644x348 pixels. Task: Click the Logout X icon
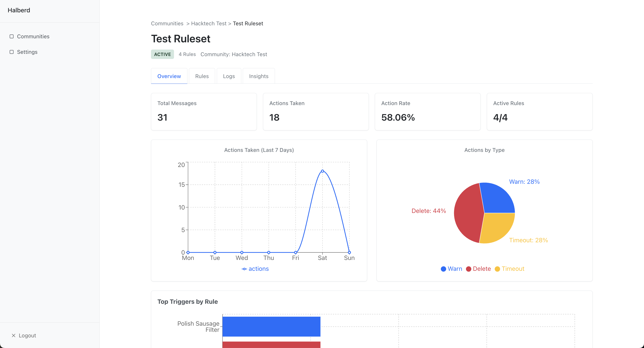(13, 335)
